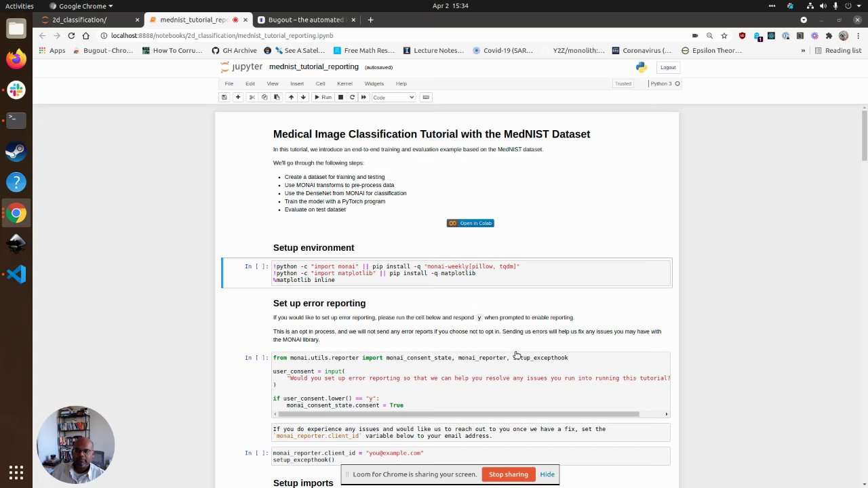Restart the kernel with circular arrow icon
The height and width of the screenshot is (488, 868).
click(352, 97)
